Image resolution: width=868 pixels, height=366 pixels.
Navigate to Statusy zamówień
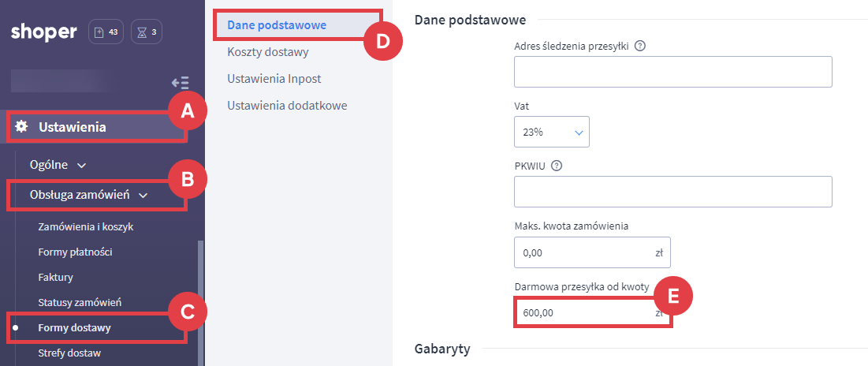tap(79, 302)
